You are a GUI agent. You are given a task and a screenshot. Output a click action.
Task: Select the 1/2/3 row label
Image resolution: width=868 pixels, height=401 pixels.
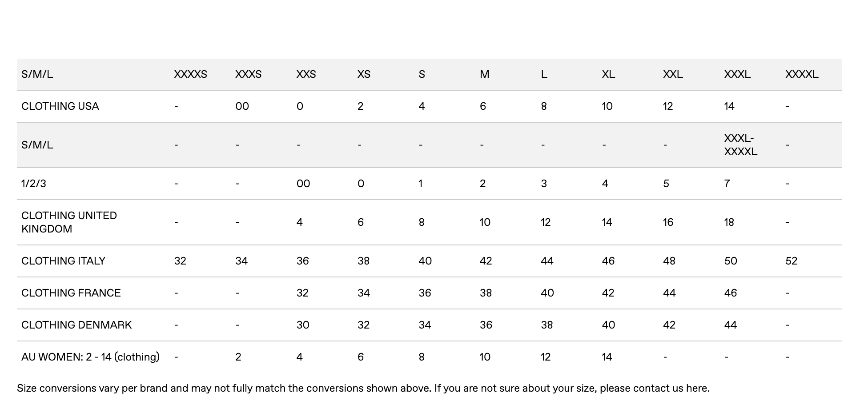[34, 184]
